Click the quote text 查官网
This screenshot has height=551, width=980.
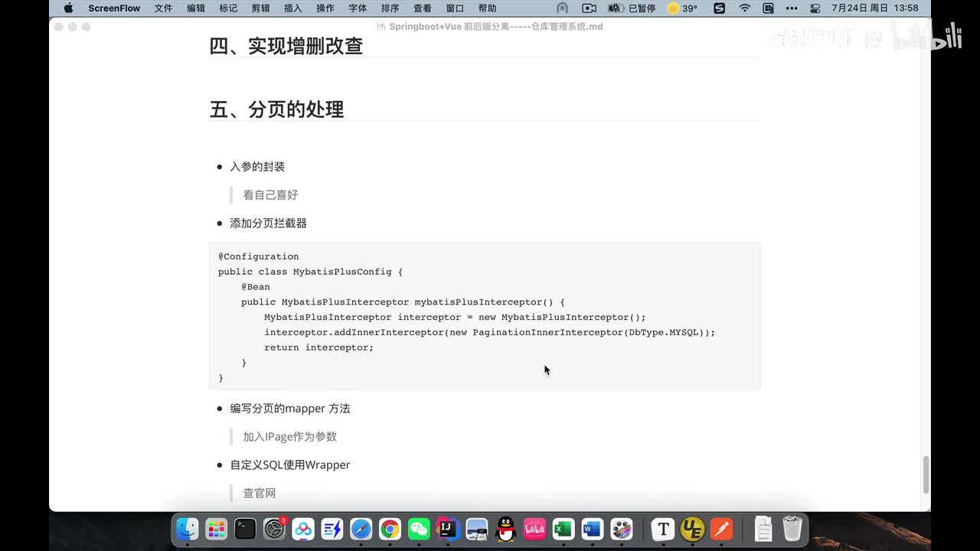tap(260, 493)
